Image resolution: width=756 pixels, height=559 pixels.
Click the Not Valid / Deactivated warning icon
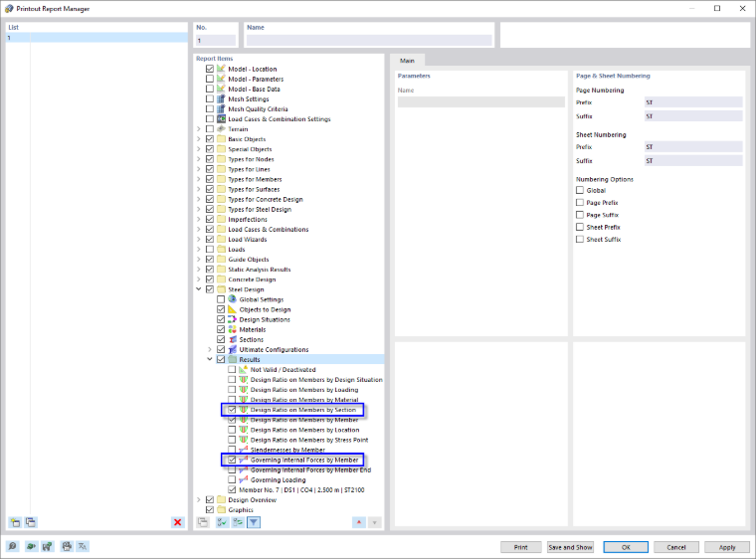tap(243, 369)
